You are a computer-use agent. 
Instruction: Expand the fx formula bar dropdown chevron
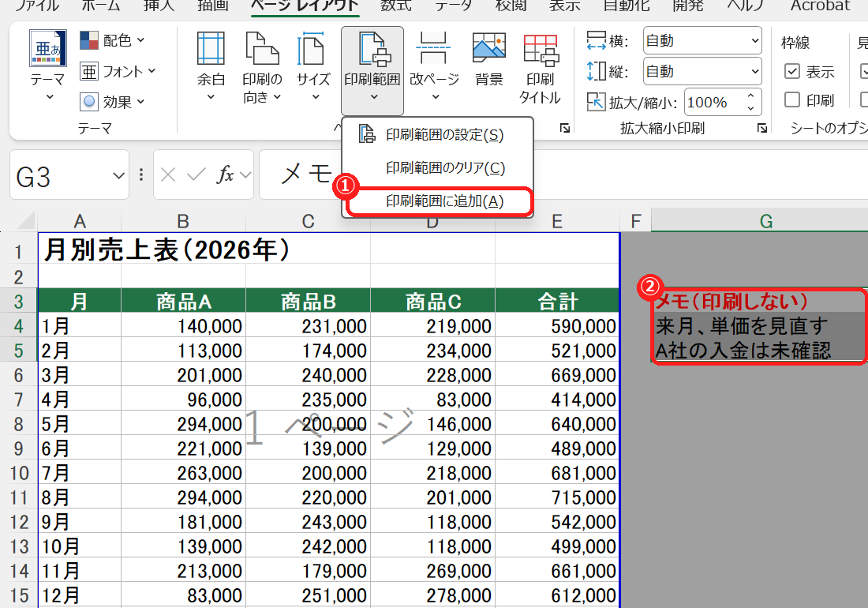[245, 175]
